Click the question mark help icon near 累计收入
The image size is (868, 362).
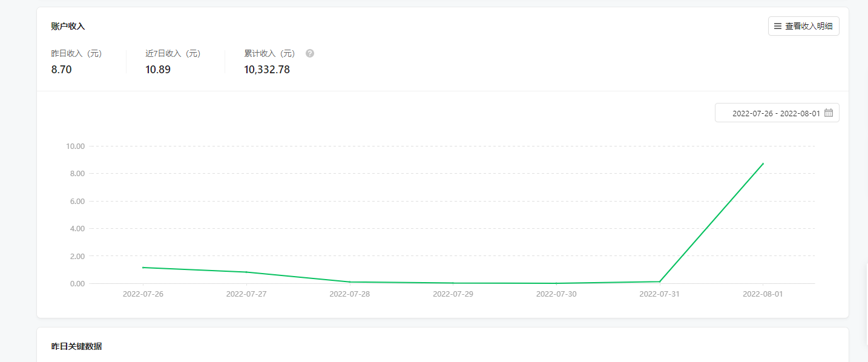[310, 53]
